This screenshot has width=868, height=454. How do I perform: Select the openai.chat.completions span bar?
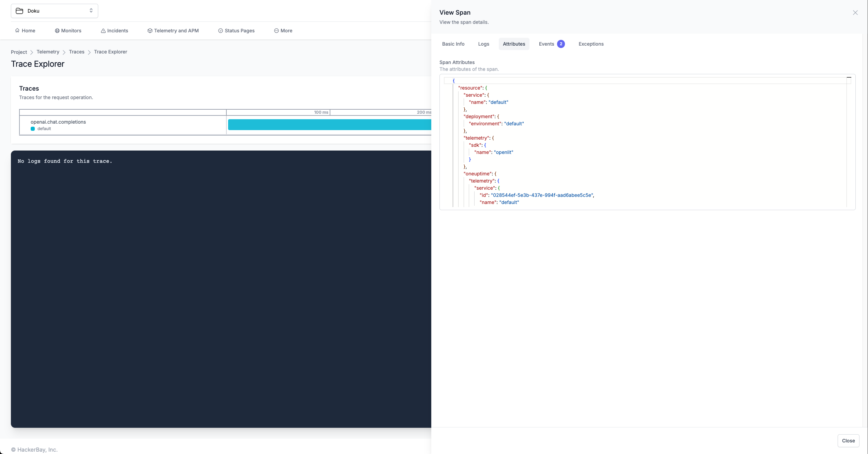point(329,125)
